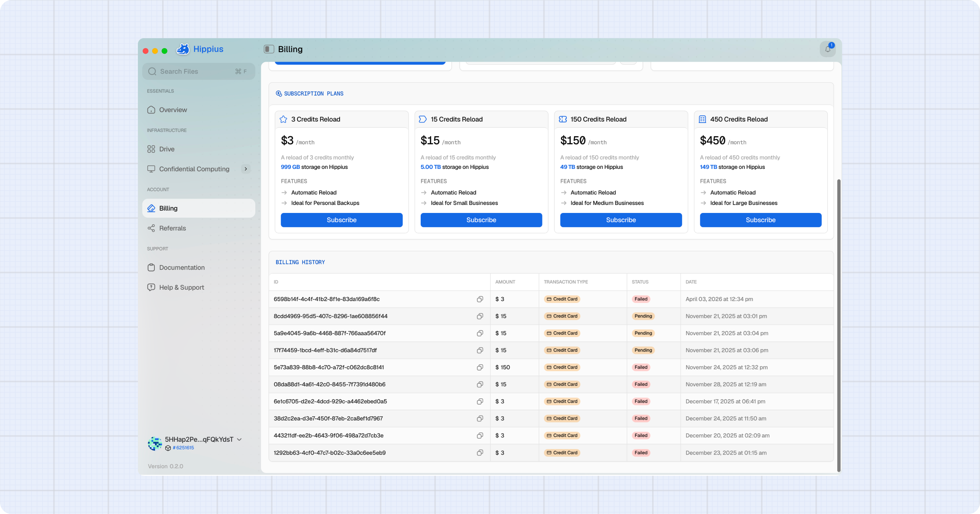Screen dimensions: 980x514
Task: Expand the Confidential Computing submenu chevron
Action: coord(246,169)
